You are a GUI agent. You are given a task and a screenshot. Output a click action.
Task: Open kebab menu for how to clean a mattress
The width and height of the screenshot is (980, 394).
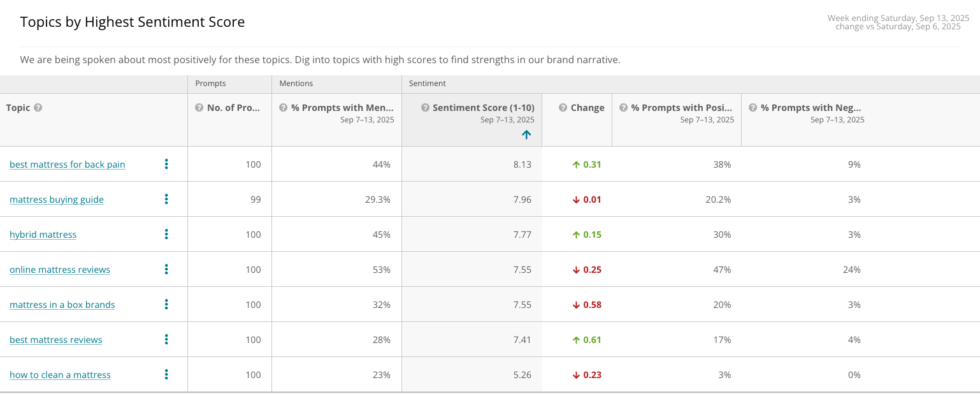click(x=166, y=375)
